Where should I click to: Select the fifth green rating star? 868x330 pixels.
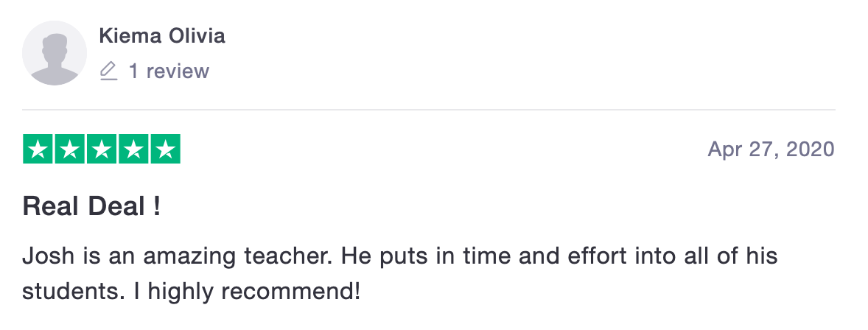[165, 150]
